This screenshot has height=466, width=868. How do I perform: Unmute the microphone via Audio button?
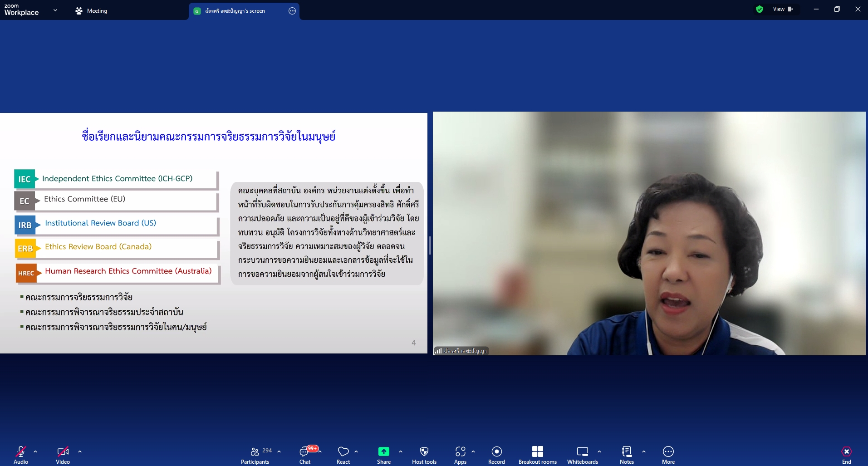(x=21, y=455)
